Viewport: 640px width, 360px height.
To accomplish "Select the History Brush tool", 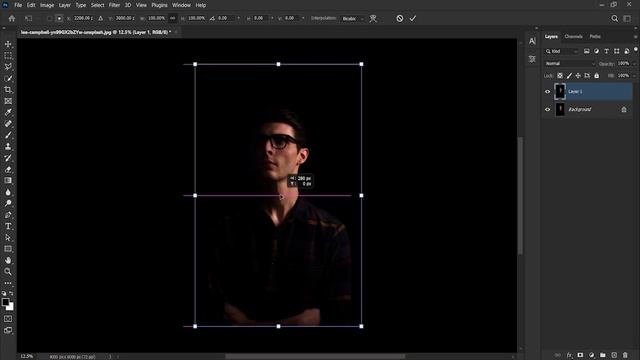I will (8, 158).
